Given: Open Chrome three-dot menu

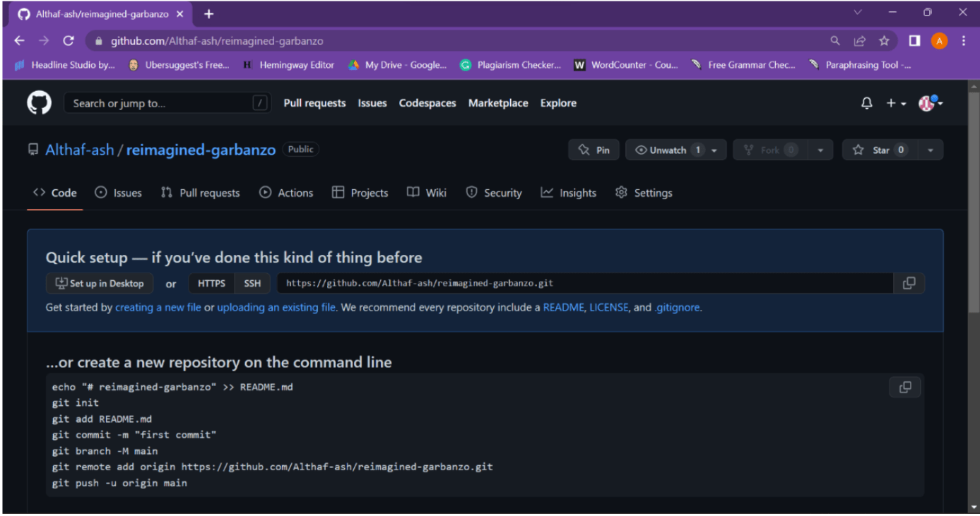Looking at the screenshot, I should pos(964,41).
